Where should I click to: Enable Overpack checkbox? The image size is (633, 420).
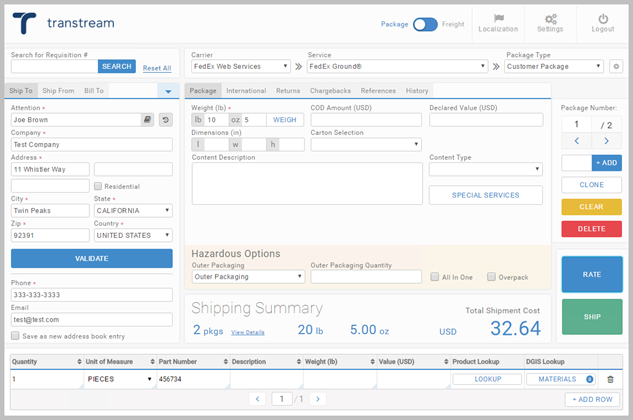491,277
